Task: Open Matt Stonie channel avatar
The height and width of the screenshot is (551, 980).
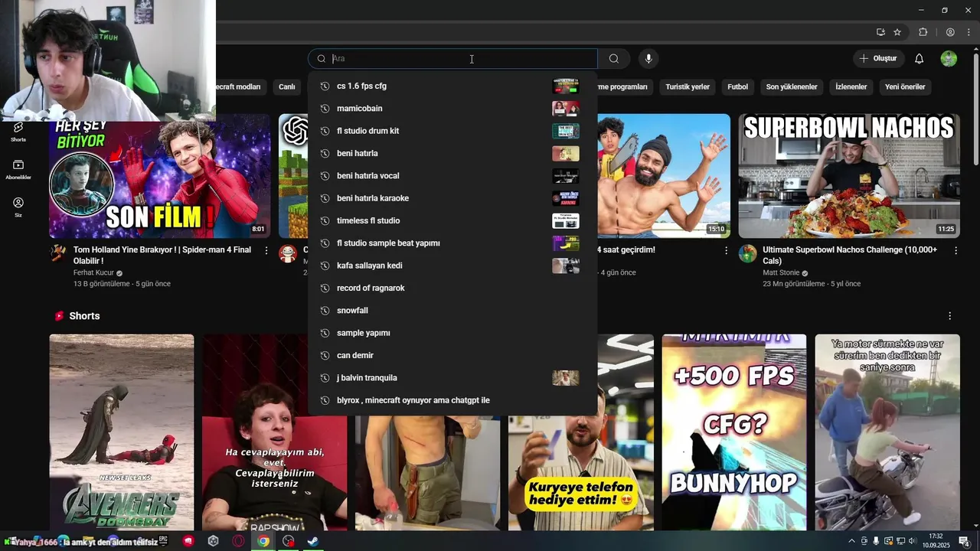Action: click(x=748, y=254)
